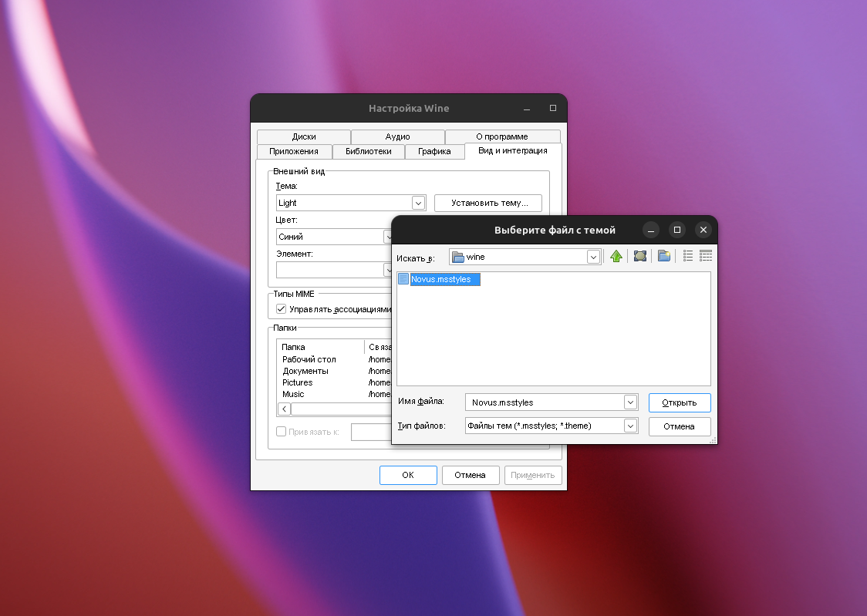
Task: Open the 'Имя файла' dropdown arrow
Action: (630, 402)
